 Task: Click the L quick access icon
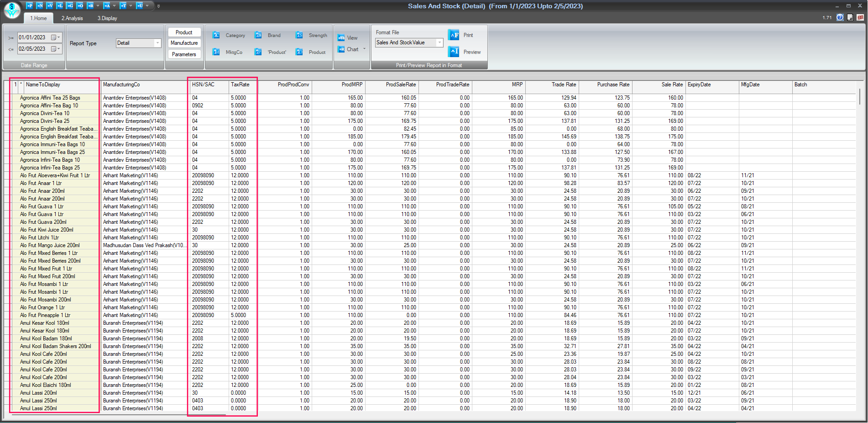click(x=60, y=5)
